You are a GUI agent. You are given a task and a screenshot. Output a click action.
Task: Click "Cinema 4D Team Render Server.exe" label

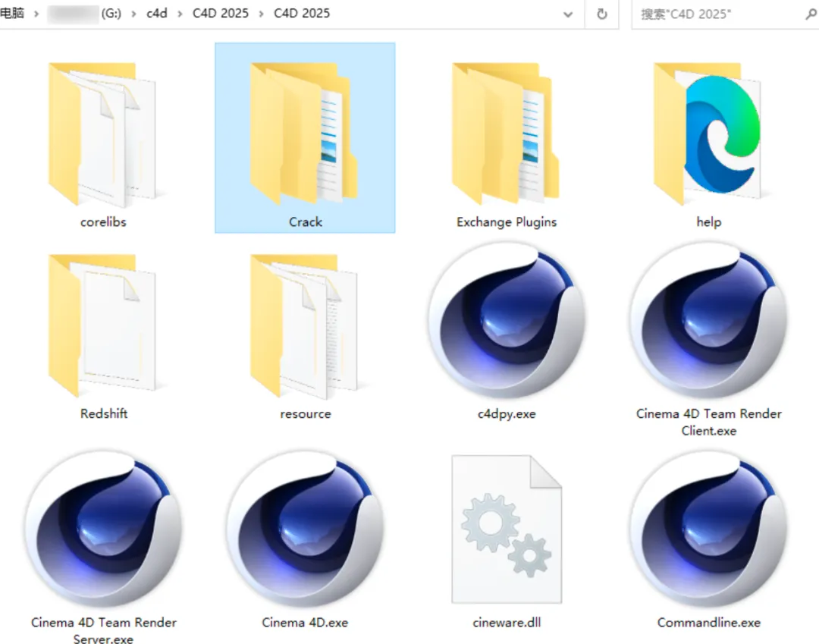(103, 630)
